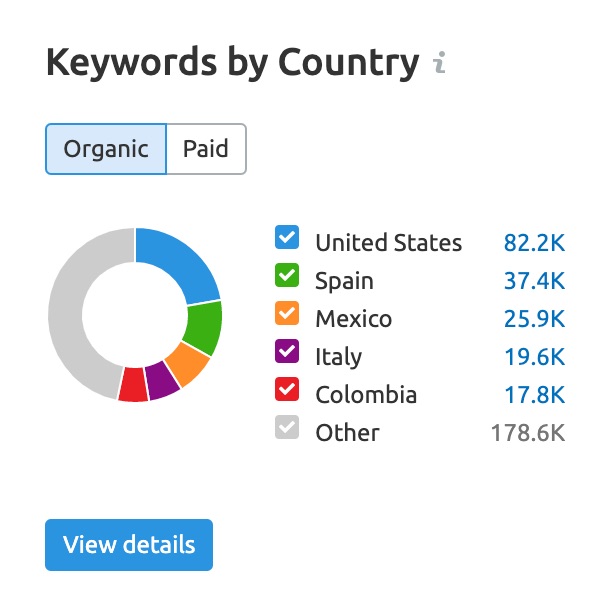Open the United States 82.2K keywords link

(534, 243)
